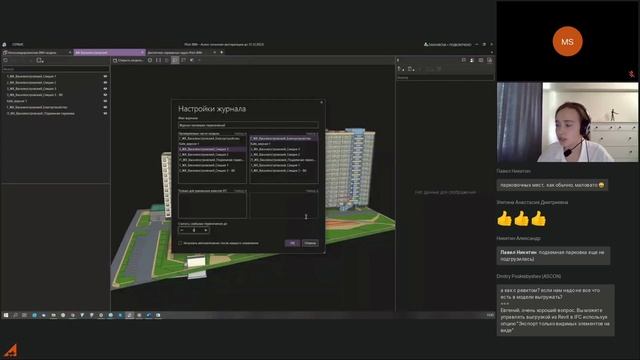Click the chat message about парковочных мест
Image resolution: width=640 pixels, height=360 pixels.
[x=552, y=185]
